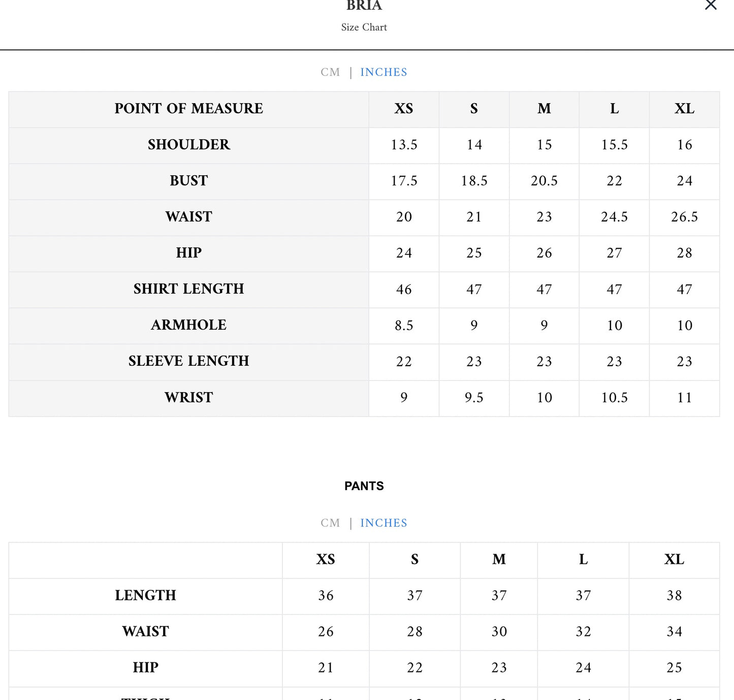This screenshot has width=734, height=700.
Task: Click the ARMHOLE row label
Action: click(188, 325)
